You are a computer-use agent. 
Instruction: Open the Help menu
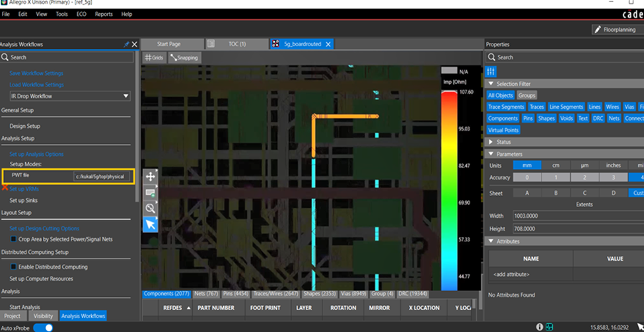click(x=127, y=14)
